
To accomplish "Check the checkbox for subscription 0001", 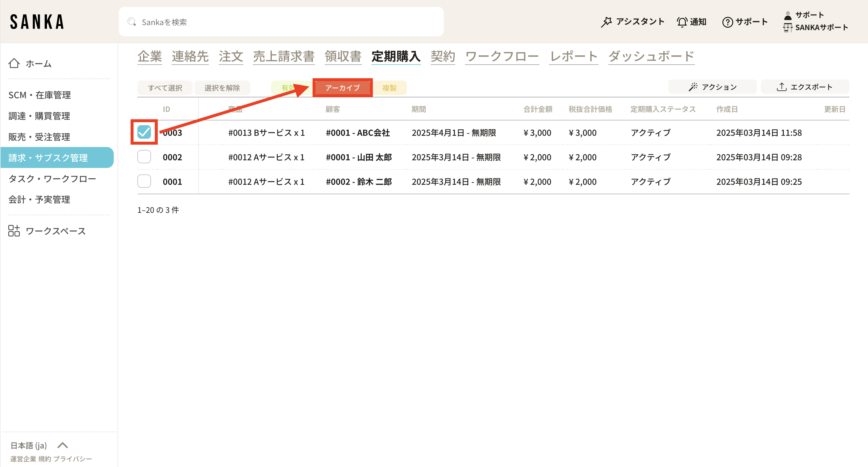I will 144,182.
